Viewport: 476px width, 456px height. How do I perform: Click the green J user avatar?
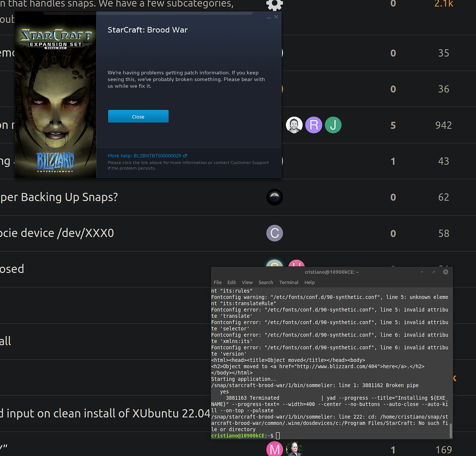tap(333, 125)
